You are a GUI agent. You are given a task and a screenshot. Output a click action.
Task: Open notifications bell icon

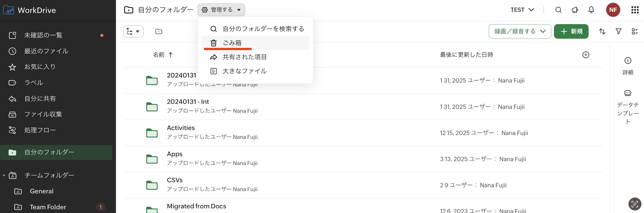pos(591,10)
